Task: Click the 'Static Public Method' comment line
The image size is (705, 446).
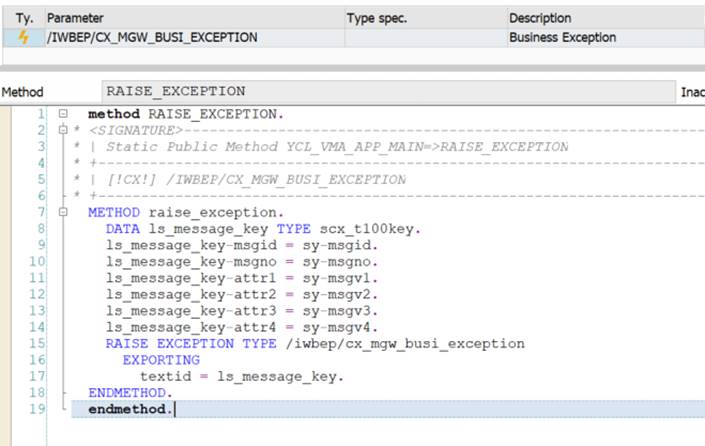Action: 337,147
